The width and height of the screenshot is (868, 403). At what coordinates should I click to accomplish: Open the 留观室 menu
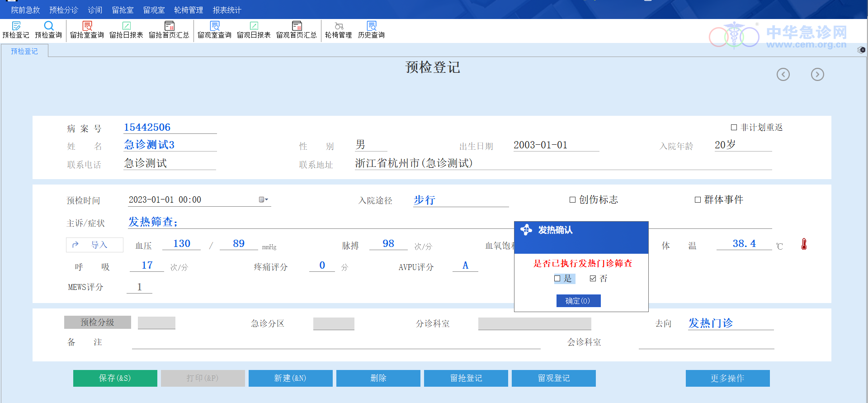pos(154,10)
